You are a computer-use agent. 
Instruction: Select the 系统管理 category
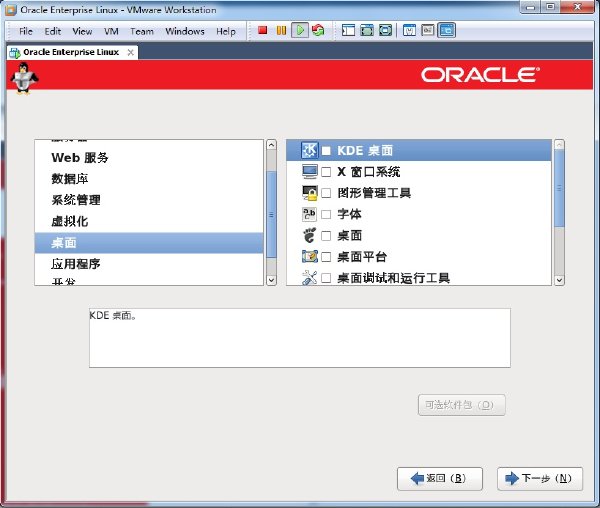149,200
